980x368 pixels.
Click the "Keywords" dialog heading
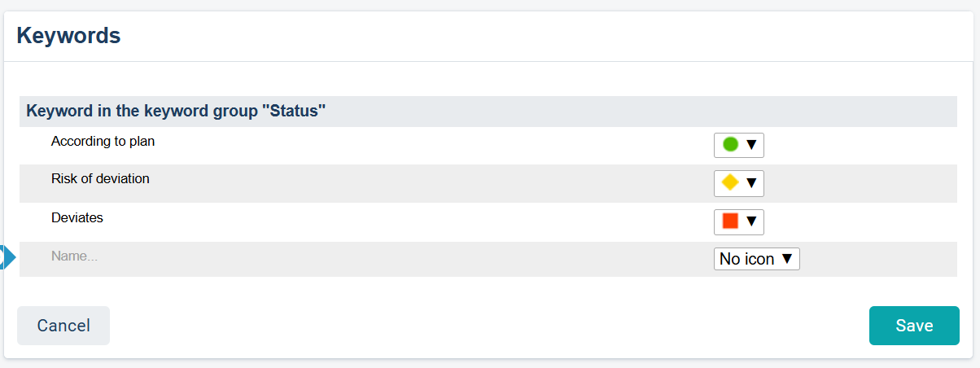click(69, 36)
